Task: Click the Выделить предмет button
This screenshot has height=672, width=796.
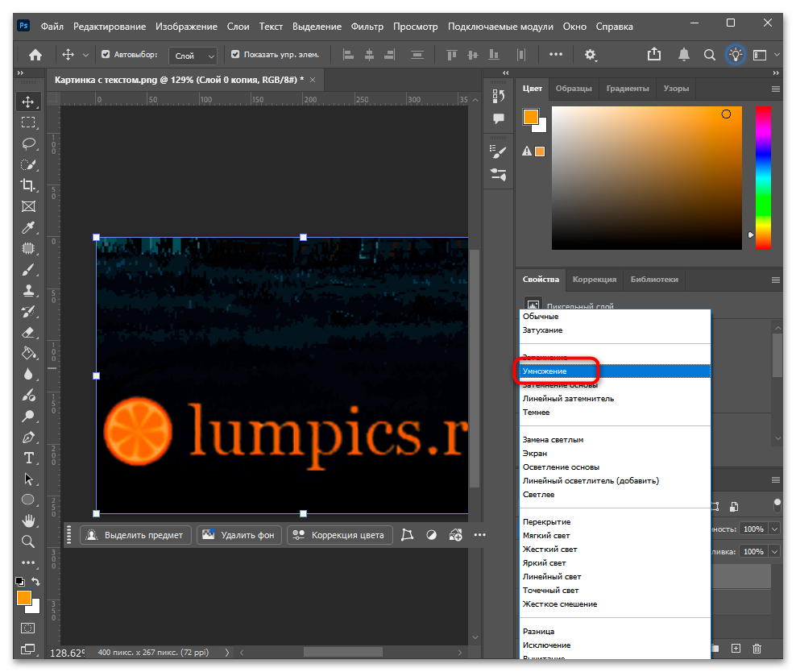Action: 135,535
